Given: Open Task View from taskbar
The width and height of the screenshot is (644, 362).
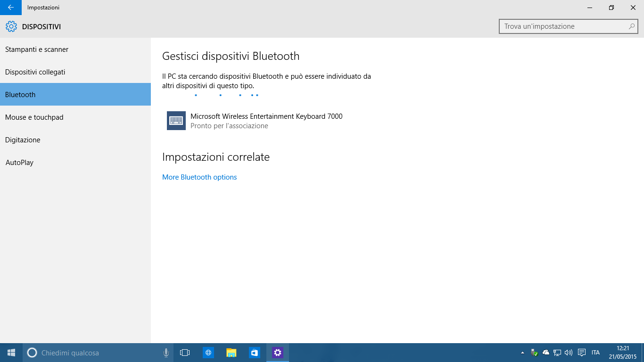Looking at the screenshot, I should (x=185, y=353).
